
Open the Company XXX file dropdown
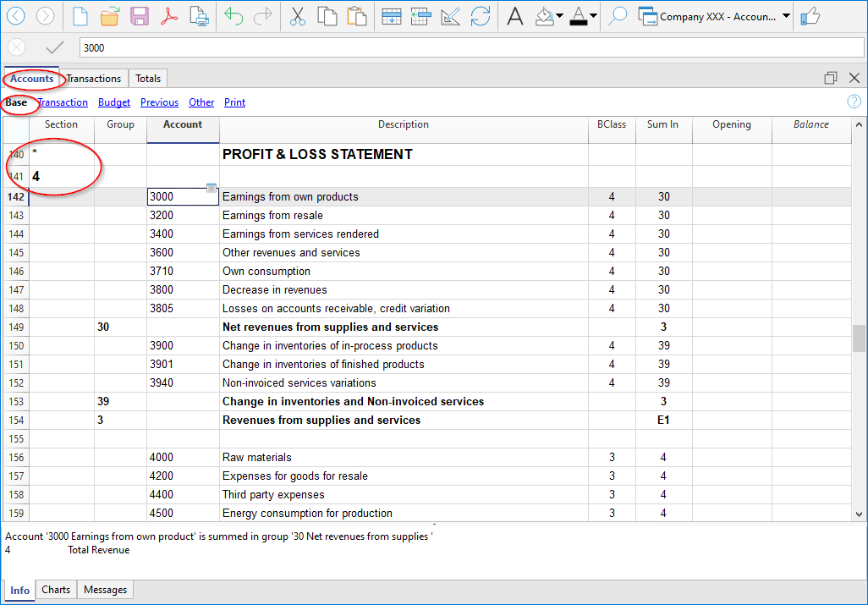(x=786, y=16)
